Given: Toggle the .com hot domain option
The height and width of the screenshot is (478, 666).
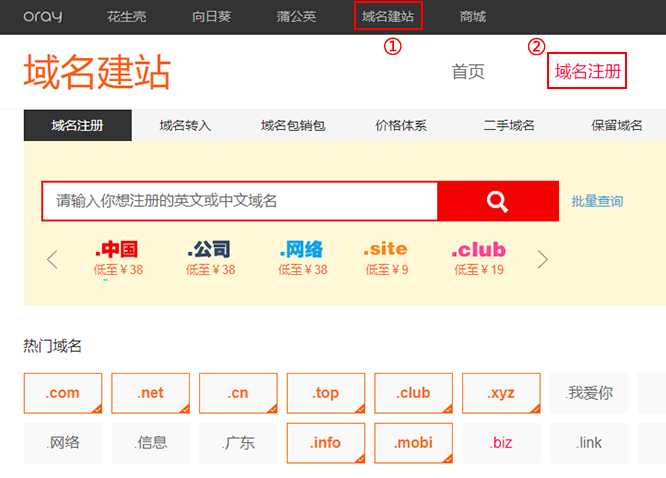Looking at the screenshot, I should pos(62,393).
